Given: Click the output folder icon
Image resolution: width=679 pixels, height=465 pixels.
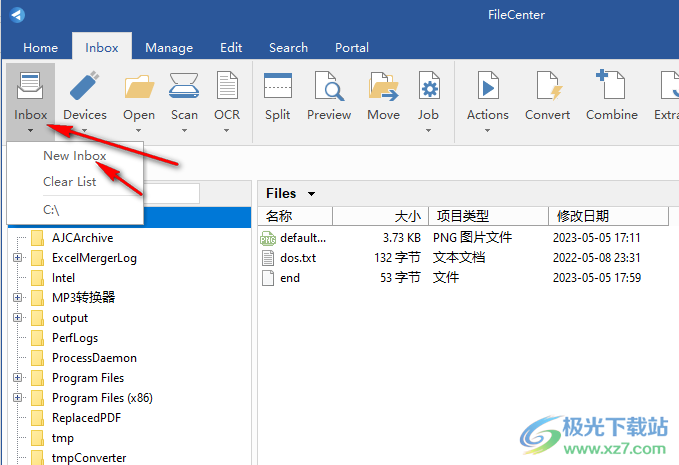Looking at the screenshot, I should [37, 318].
